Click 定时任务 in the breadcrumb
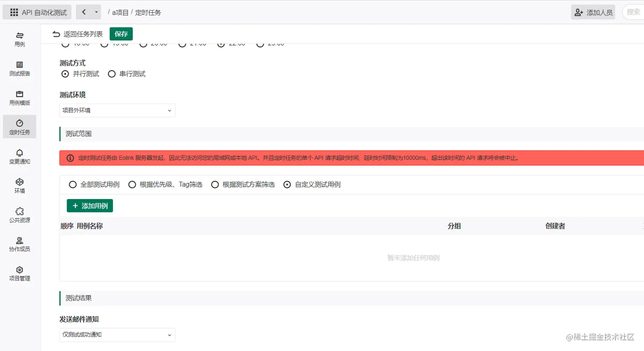The width and height of the screenshot is (644, 351). click(148, 12)
